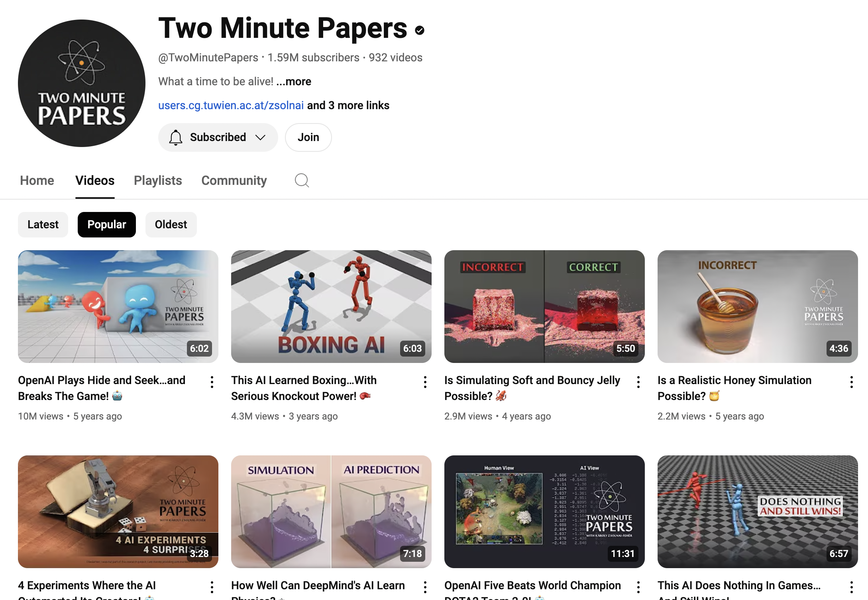Viewport: 868px width, 600px height.
Task: Click the '932 videos' count text
Action: [x=395, y=58]
